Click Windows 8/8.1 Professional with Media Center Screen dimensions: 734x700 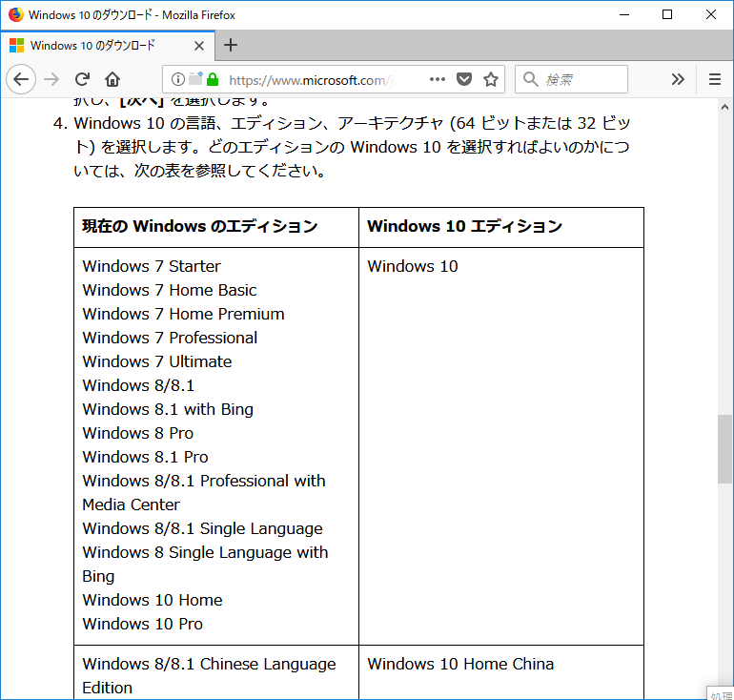coord(204,493)
